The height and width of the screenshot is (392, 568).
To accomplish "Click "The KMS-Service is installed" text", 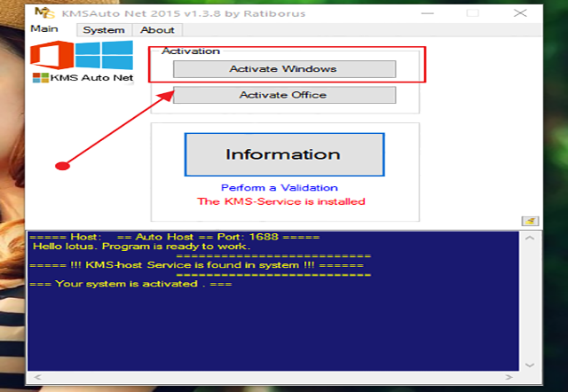I will 281,201.
